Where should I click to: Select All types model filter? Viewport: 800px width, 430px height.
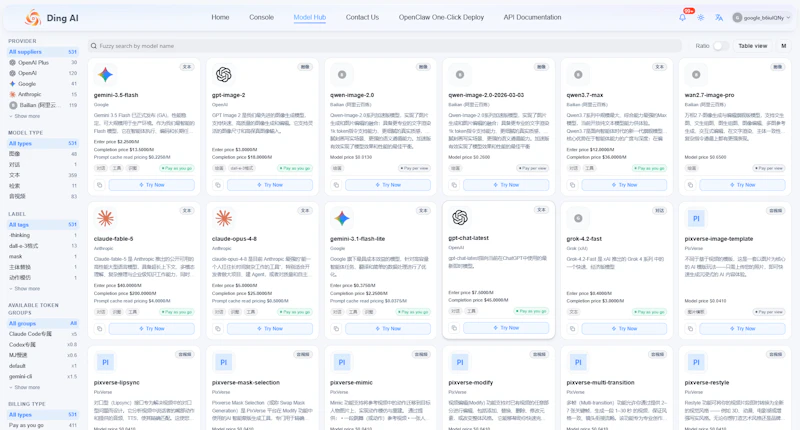[x=43, y=143]
